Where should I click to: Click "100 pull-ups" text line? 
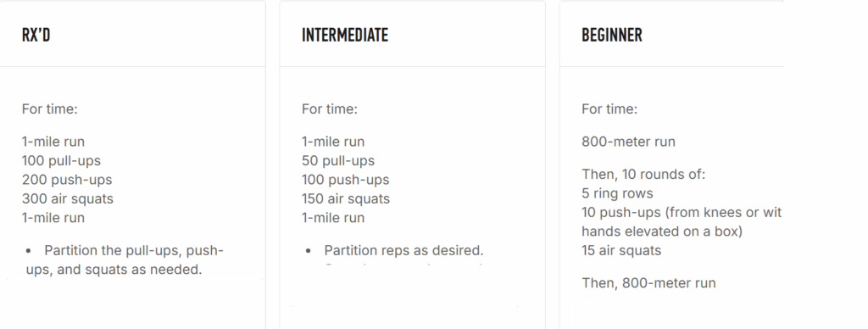coord(61,161)
